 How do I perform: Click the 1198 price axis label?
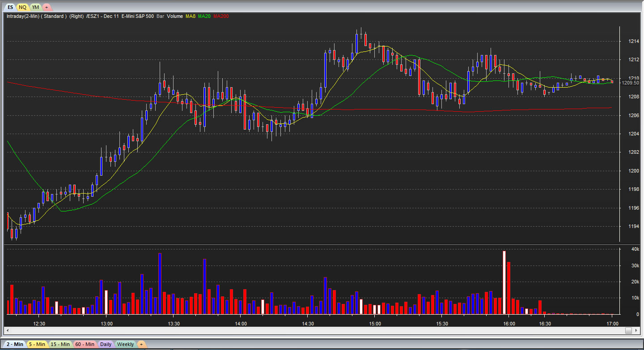(634, 190)
